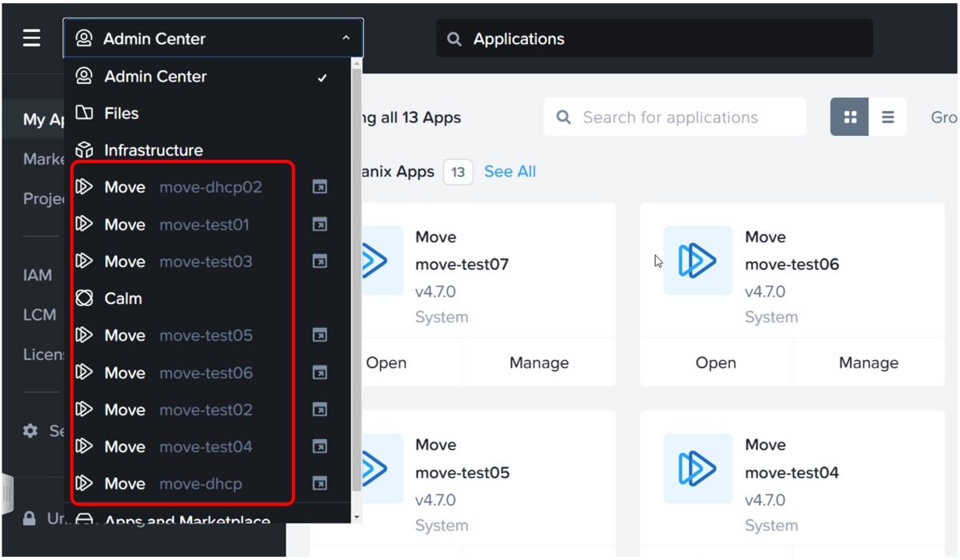Click the See All link
Image resolution: width=960 pixels, height=560 pixels.
point(510,171)
